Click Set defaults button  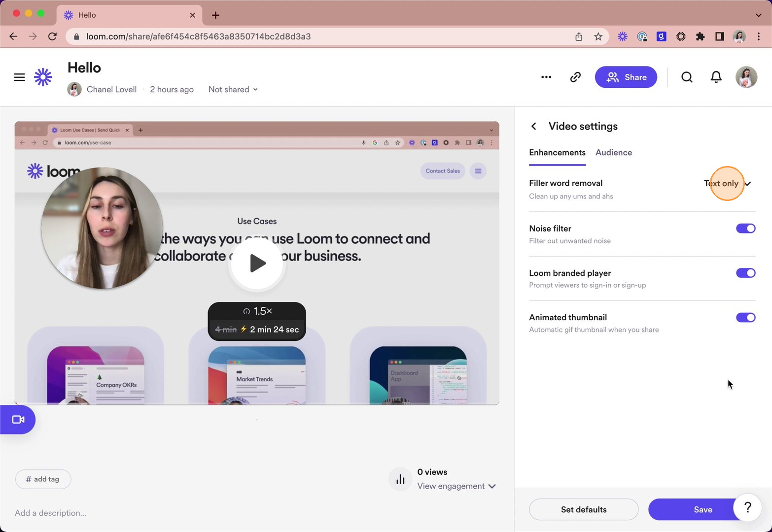[584, 509]
